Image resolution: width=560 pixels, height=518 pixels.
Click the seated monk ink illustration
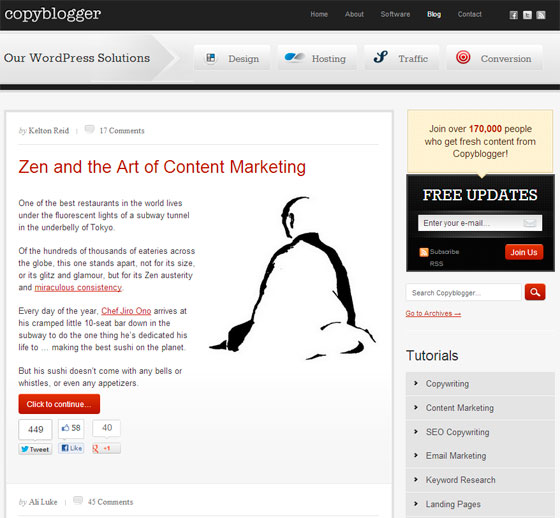292,278
